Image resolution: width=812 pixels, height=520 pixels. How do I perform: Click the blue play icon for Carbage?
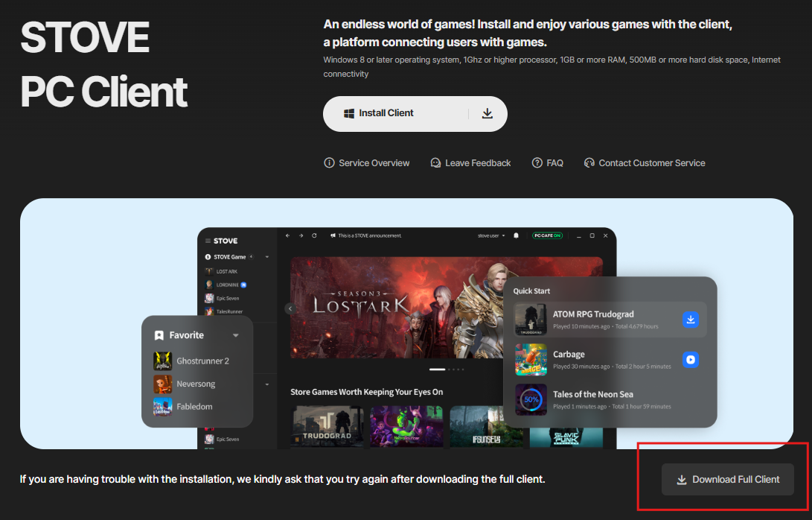pos(691,360)
